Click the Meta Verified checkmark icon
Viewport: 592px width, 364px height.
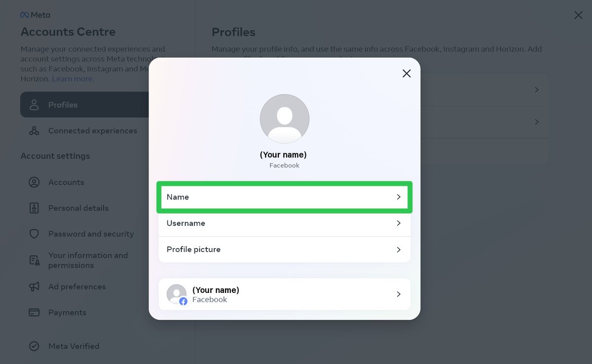coord(34,346)
